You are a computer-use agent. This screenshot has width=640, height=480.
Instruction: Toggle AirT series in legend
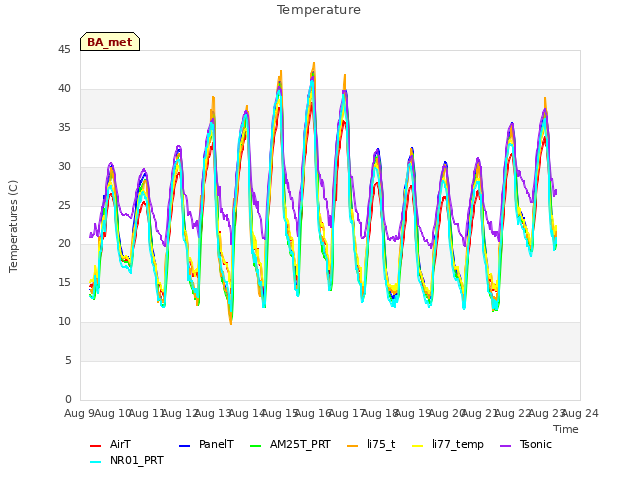[x=110, y=444]
